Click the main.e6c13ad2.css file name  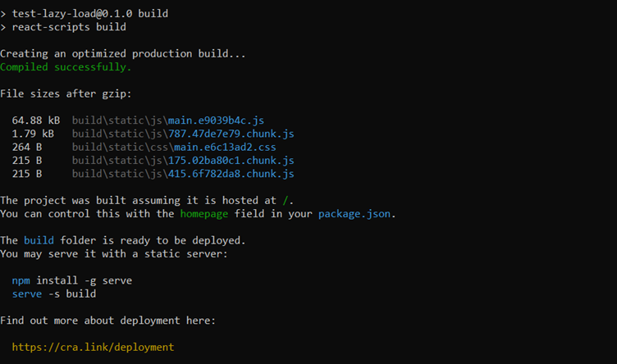click(225, 147)
